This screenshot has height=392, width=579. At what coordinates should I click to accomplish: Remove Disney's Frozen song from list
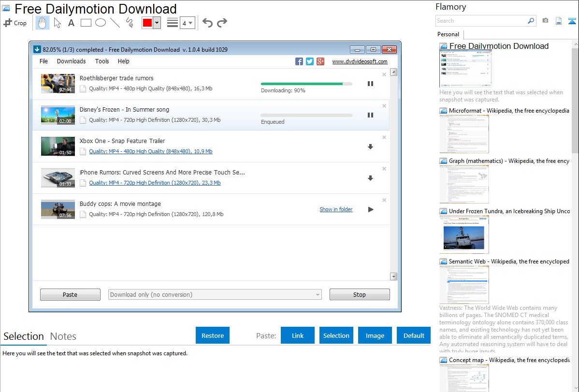pos(384,106)
